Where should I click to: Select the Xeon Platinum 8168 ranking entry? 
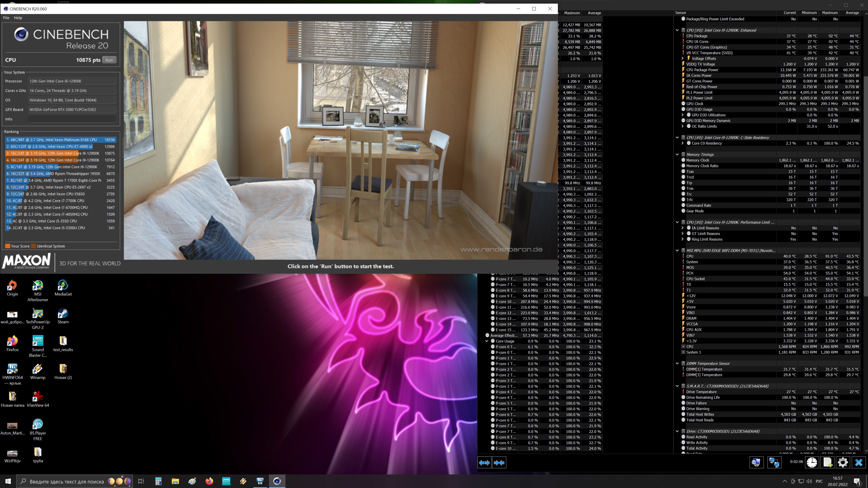click(x=61, y=140)
